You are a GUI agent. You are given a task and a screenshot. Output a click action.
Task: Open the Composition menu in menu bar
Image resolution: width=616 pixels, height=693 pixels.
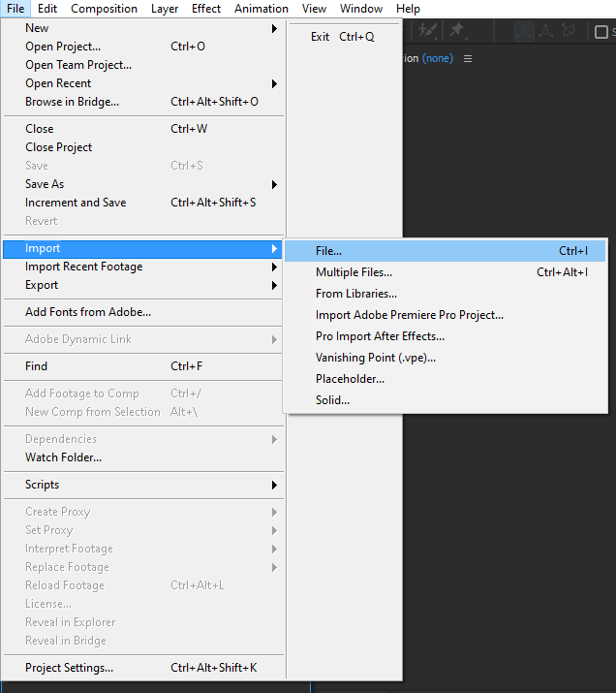coord(104,9)
